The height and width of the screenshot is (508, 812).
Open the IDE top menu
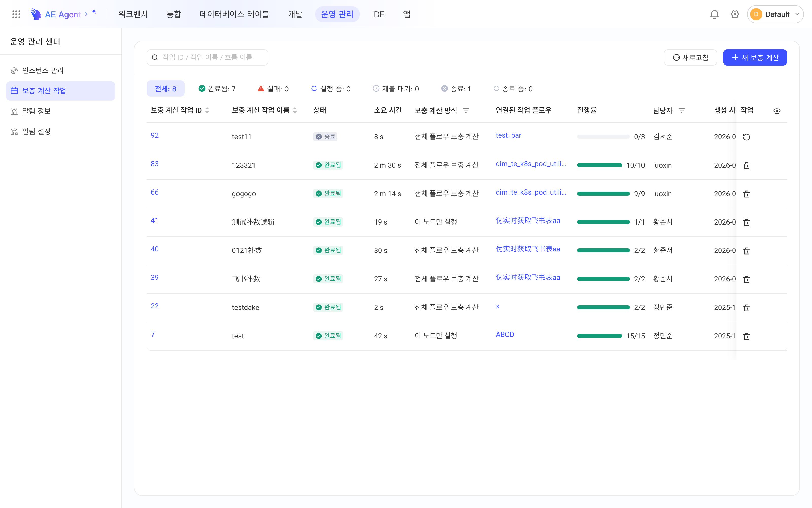[378, 14]
